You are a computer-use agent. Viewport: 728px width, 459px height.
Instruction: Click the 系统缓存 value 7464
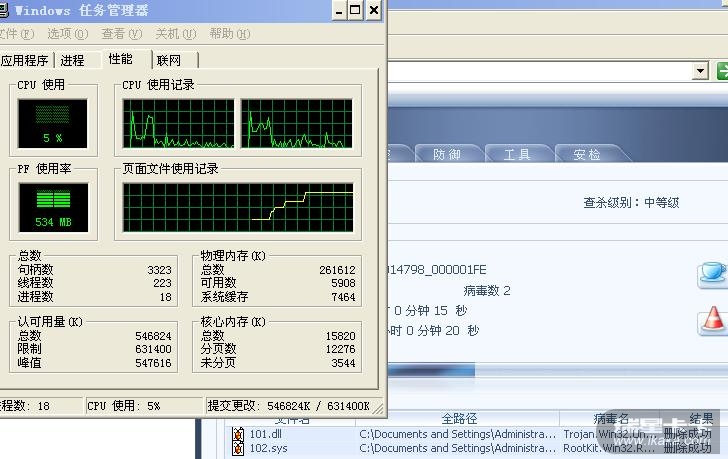(x=343, y=297)
